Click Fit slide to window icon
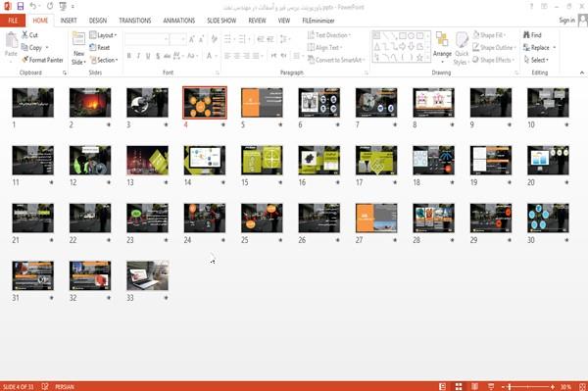Image resolution: width=588 pixels, height=391 pixels. pyautogui.click(x=582, y=386)
